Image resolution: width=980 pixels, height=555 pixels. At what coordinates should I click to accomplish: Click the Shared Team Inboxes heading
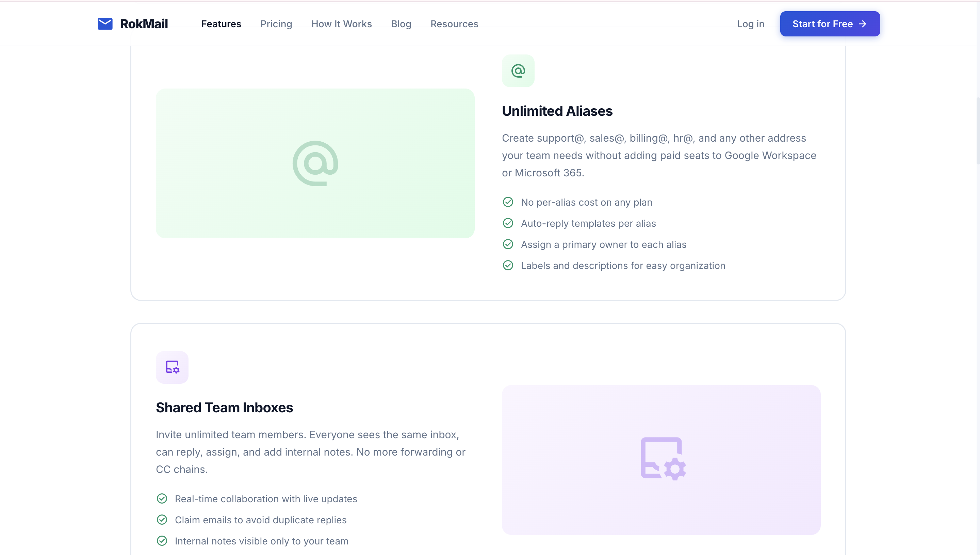click(224, 408)
